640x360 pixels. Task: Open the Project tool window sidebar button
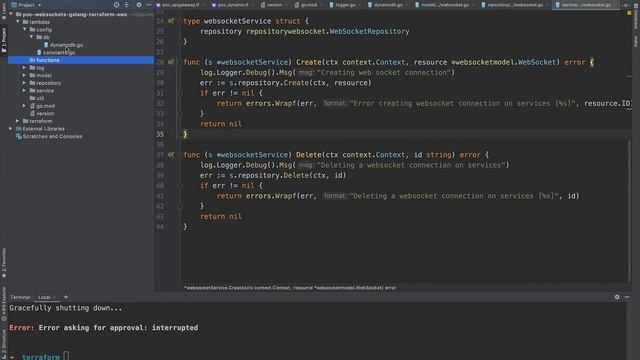pyautogui.click(x=4, y=40)
